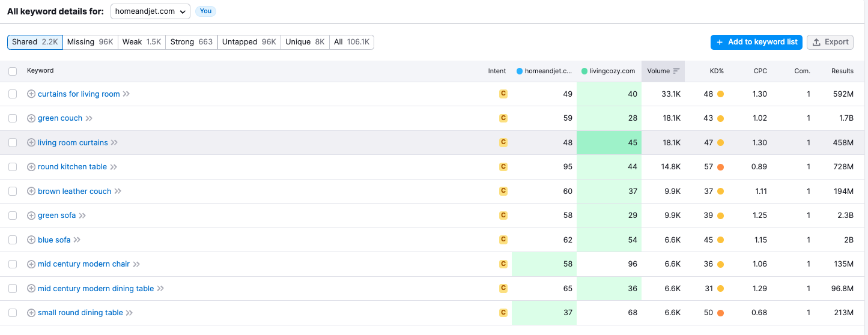This screenshot has height=335, width=868.
Task: Click double-arrow icon after green couch
Action: point(89,118)
